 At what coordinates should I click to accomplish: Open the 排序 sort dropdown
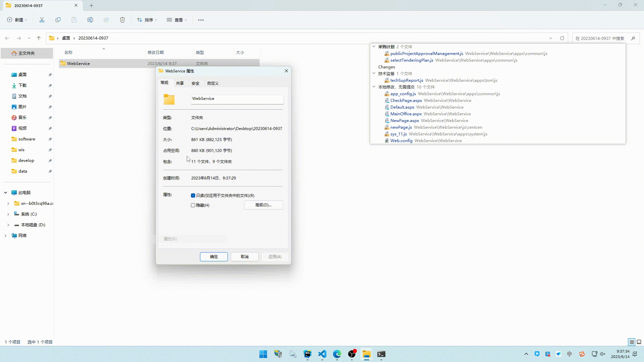click(147, 20)
